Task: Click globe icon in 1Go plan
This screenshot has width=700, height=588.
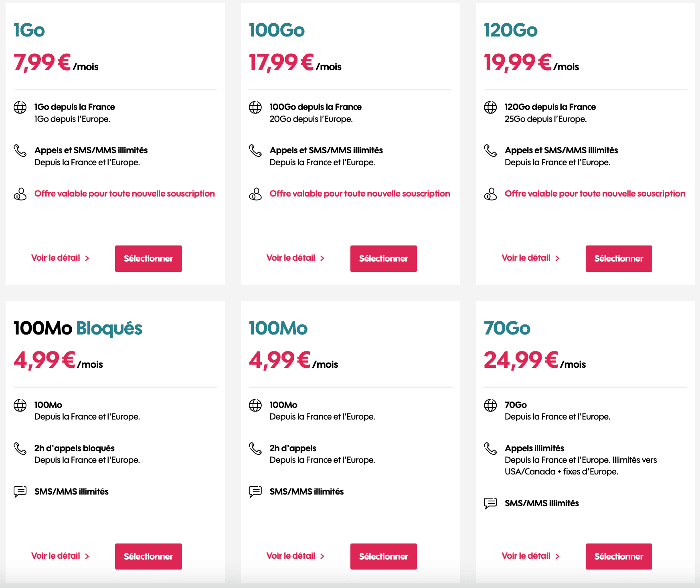Action: pyautogui.click(x=20, y=107)
